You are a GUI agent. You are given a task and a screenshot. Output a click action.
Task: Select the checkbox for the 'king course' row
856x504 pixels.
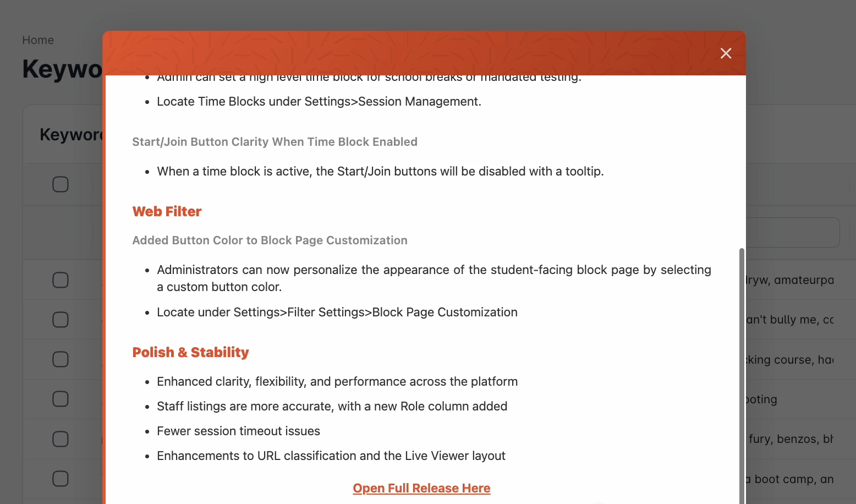point(61,359)
